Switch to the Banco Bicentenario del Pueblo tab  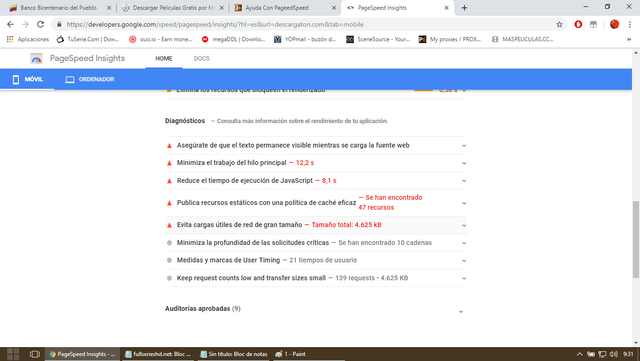coord(58,8)
